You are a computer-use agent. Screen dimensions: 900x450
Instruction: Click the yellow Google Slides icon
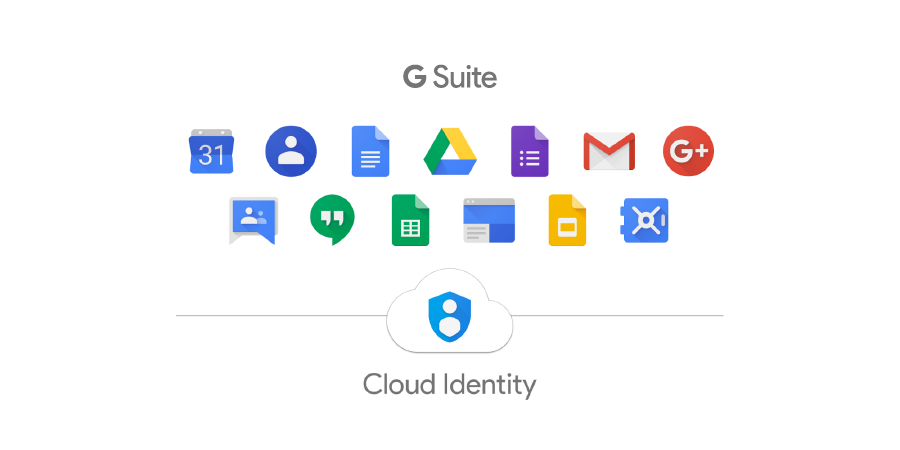(567, 220)
